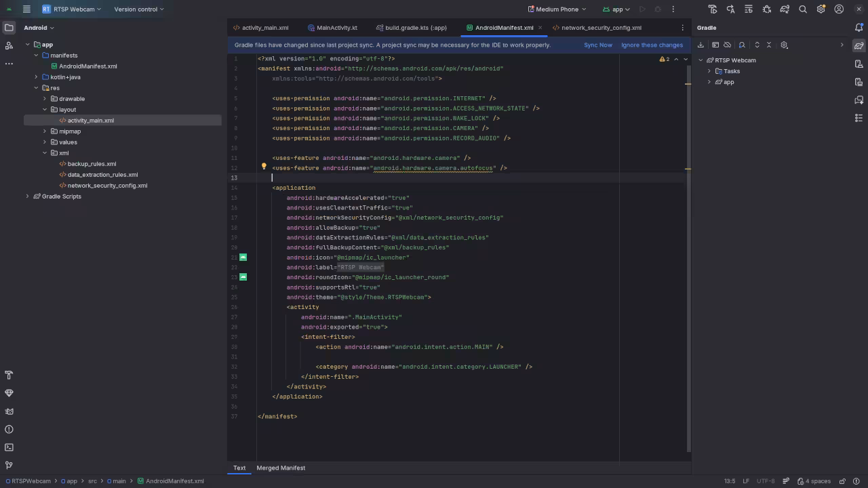
Task: Open the Logcat tool window
Action: pyautogui.click(x=9, y=411)
